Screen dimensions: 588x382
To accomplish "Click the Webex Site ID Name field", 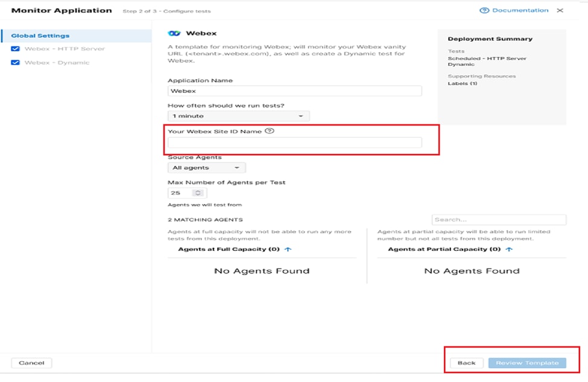I will (x=295, y=142).
